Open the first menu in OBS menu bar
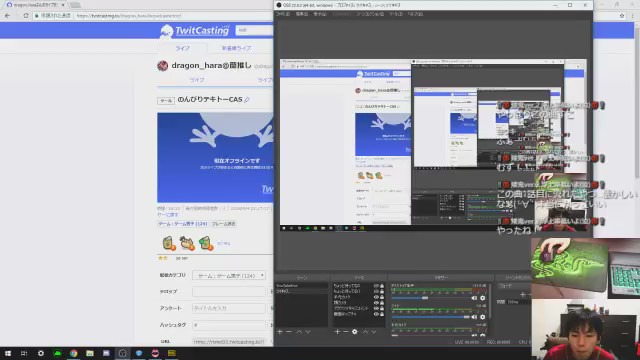This screenshot has height=360, width=640. [x=282, y=14]
